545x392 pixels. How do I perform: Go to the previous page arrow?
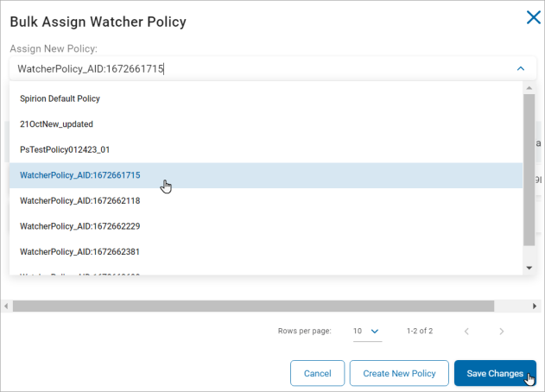point(466,331)
